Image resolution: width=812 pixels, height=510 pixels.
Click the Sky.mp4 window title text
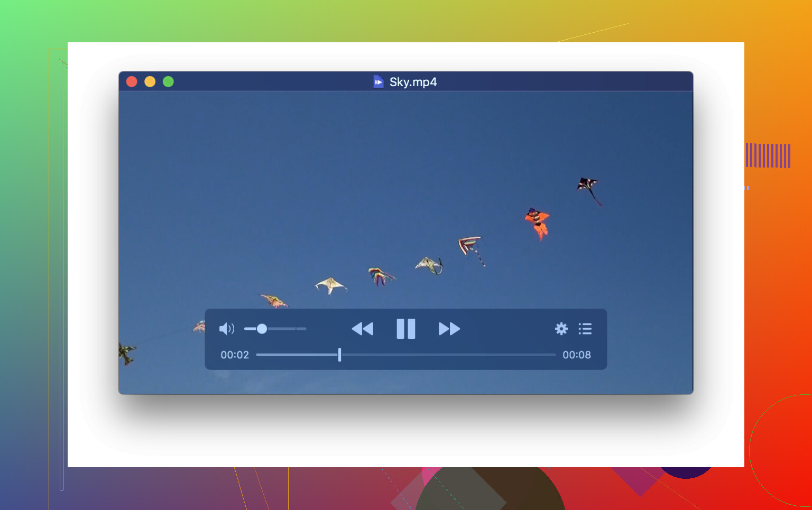click(x=413, y=82)
